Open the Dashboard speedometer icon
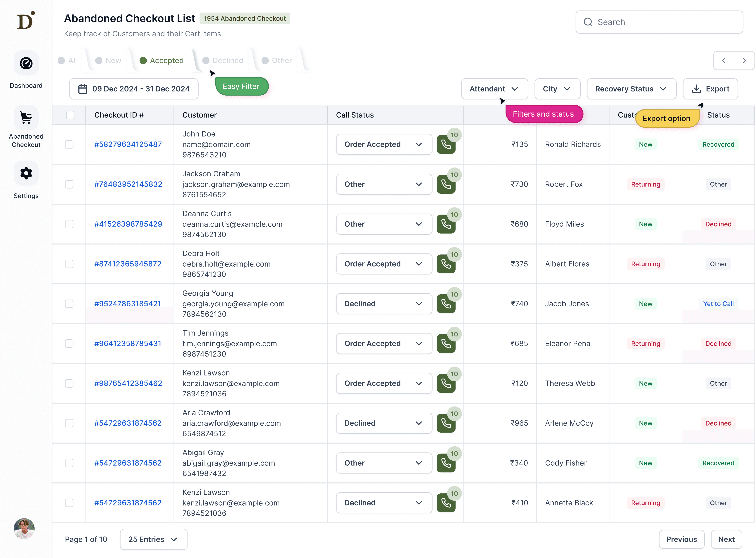Screen dimensions: 756x558 (x=26, y=63)
